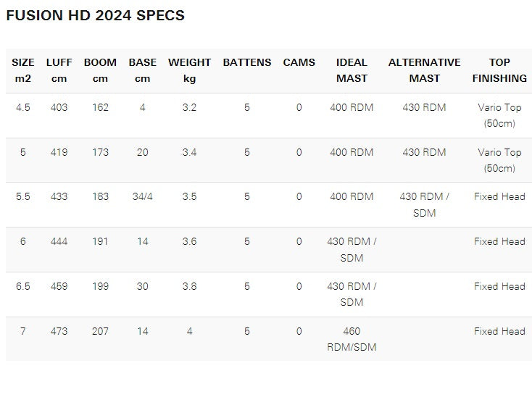Viewport: 532px width, 405px height.
Task: Click the FUSION HD 2024 SPECS heading
Action: click(95, 15)
